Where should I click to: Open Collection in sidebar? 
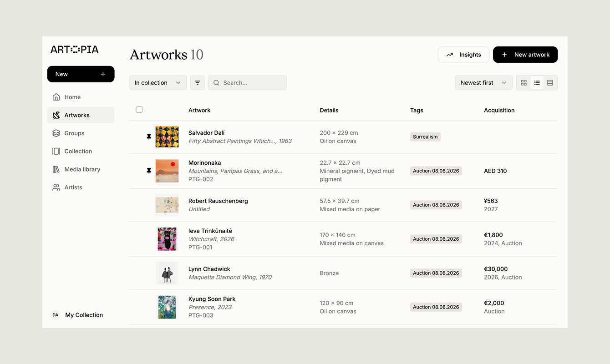81,151
